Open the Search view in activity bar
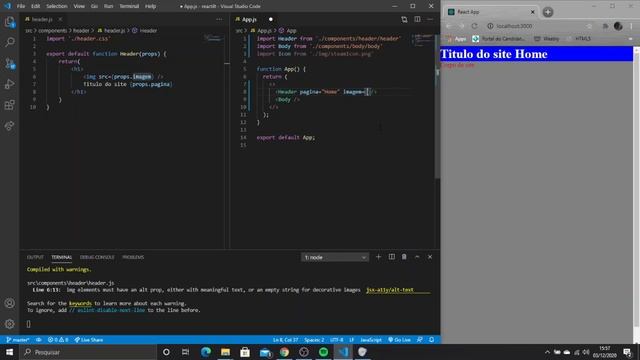The height and width of the screenshot is (360, 640). (9, 42)
